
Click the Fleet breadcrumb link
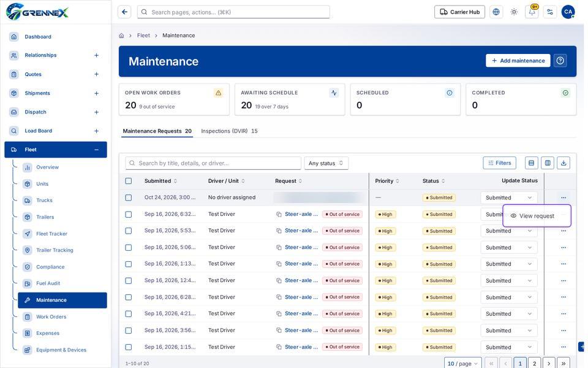[x=143, y=36]
